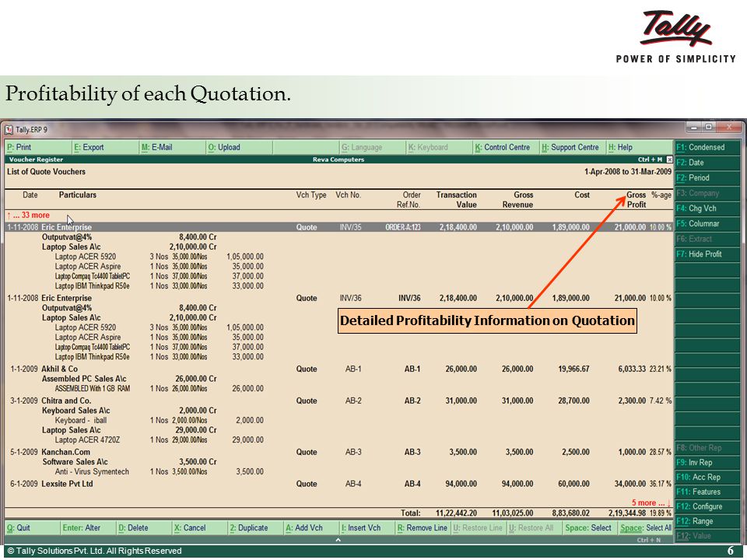Open the E: Export option
This screenshot has height=560, width=747.
[x=105, y=148]
